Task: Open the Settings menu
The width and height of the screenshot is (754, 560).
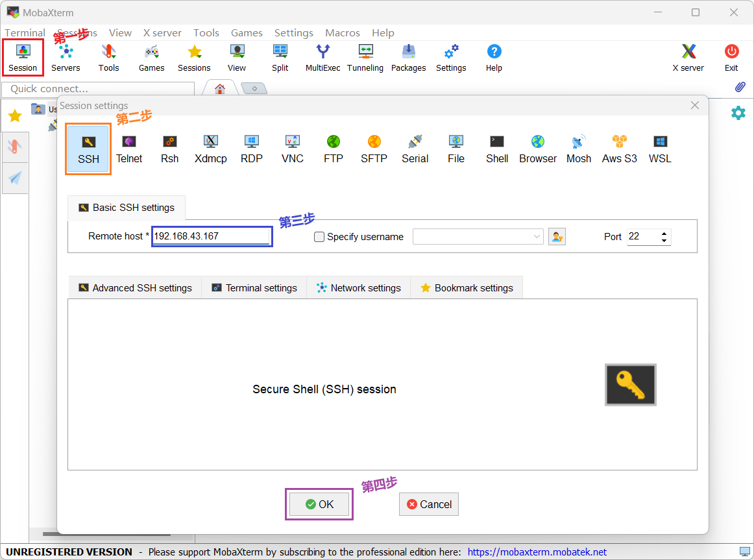Action: pyautogui.click(x=294, y=32)
